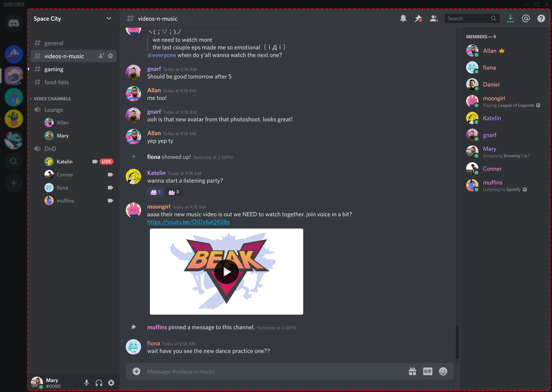Expand the VOICE CHANNELS section
The image size is (552, 392).
click(x=52, y=98)
